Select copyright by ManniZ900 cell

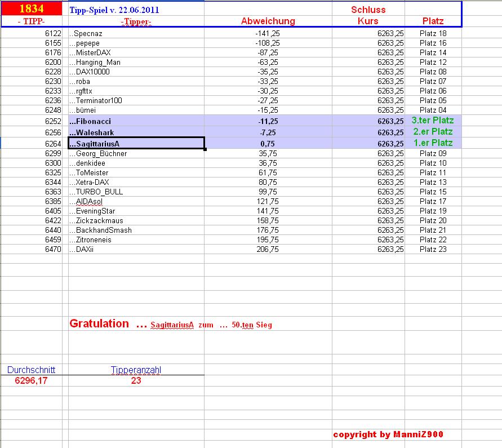(x=388, y=435)
